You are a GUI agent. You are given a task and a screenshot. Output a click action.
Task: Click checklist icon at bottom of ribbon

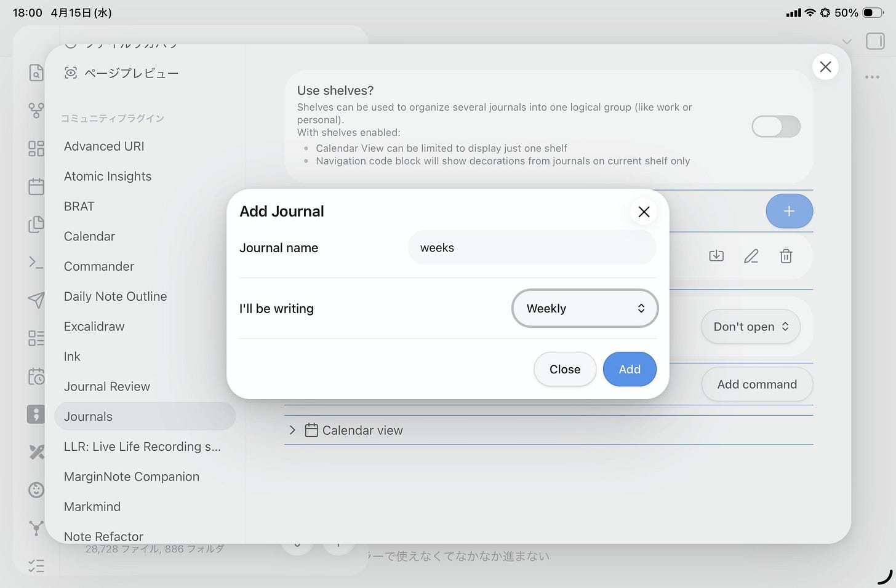[x=36, y=566]
